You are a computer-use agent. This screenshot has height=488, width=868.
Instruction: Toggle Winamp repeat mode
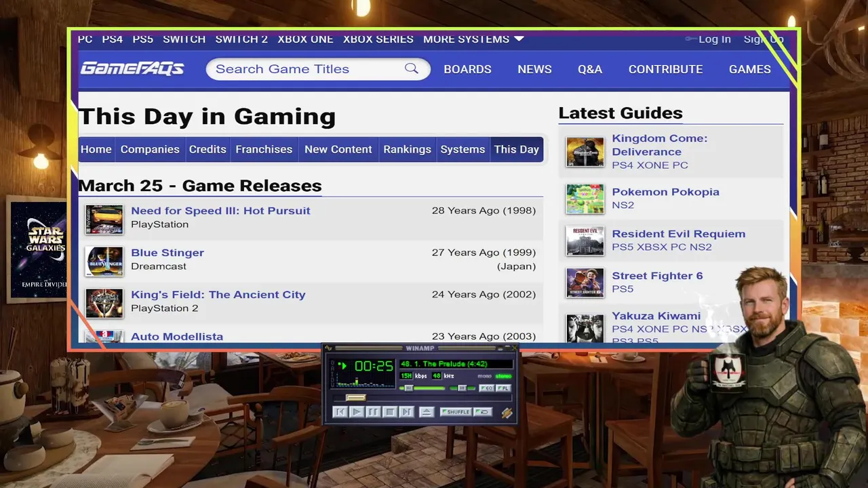483,411
